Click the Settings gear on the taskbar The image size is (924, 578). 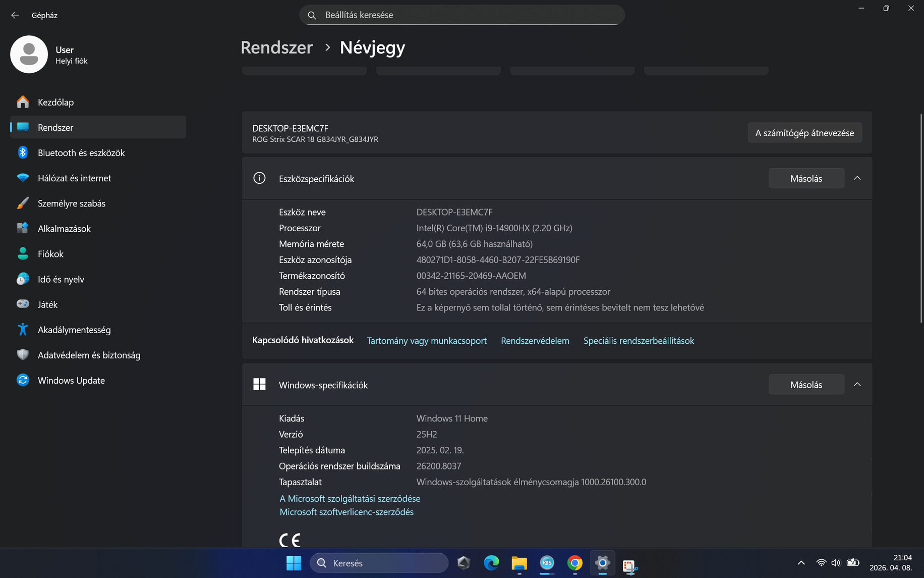coord(602,563)
